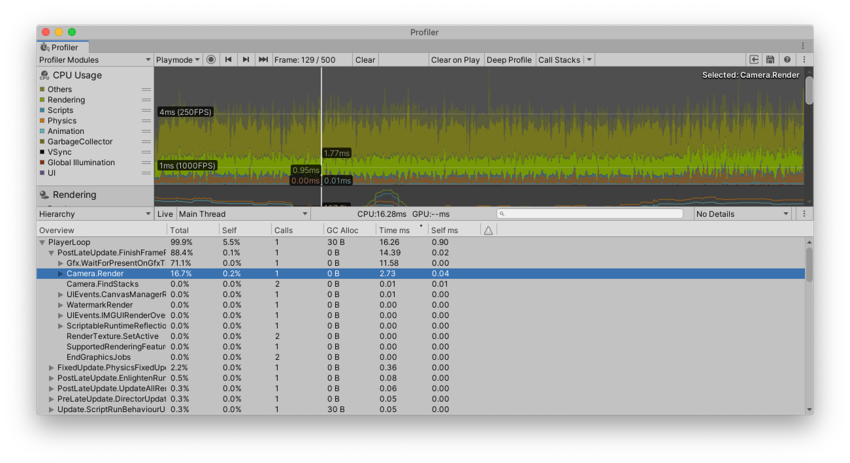Toggle the Scripts category color box
Screen dimensions: 850x463
pyautogui.click(x=42, y=110)
